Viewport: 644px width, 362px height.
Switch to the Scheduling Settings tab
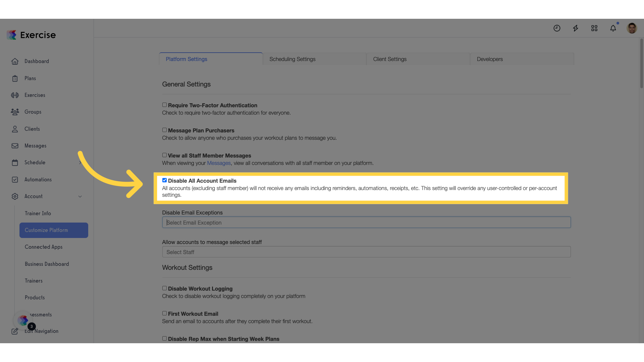315,59
